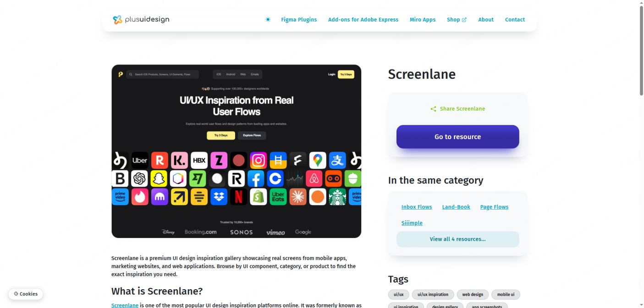The width and height of the screenshot is (644, 308).
Task: Click the ChatGPT icon in the preview
Action: (139, 178)
